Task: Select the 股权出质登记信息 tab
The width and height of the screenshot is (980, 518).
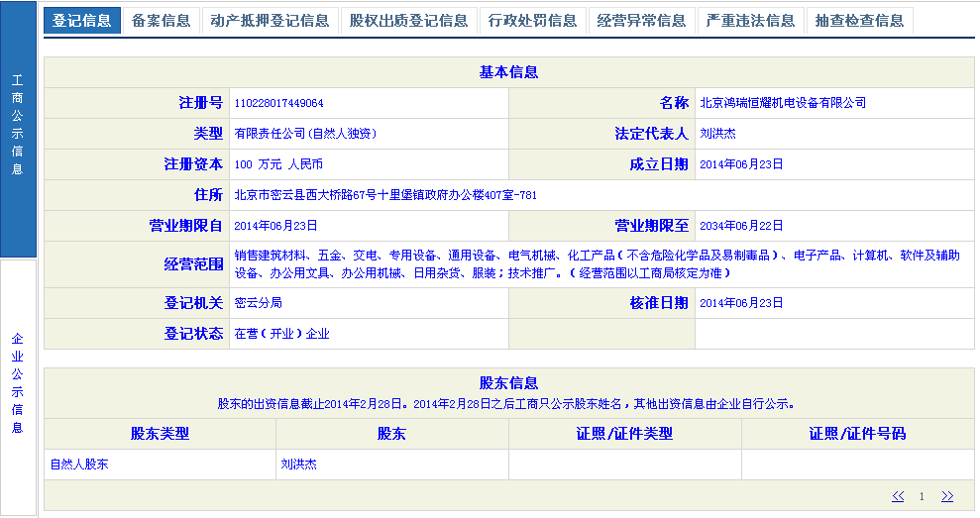Action: click(x=408, y=21)
